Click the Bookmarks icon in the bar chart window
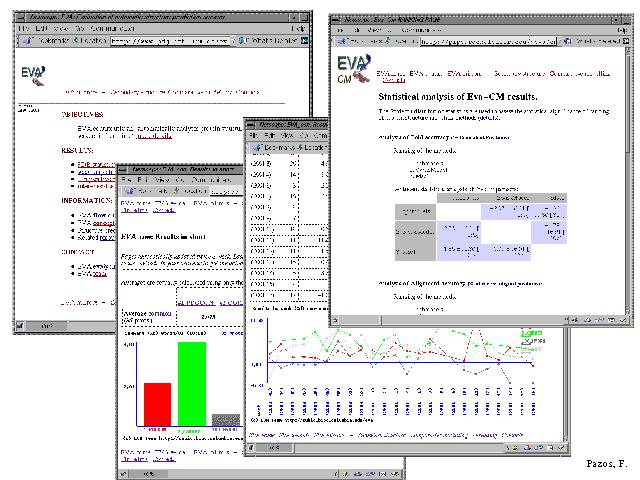This screenshot has height=480, width=640. coord(130,191)
